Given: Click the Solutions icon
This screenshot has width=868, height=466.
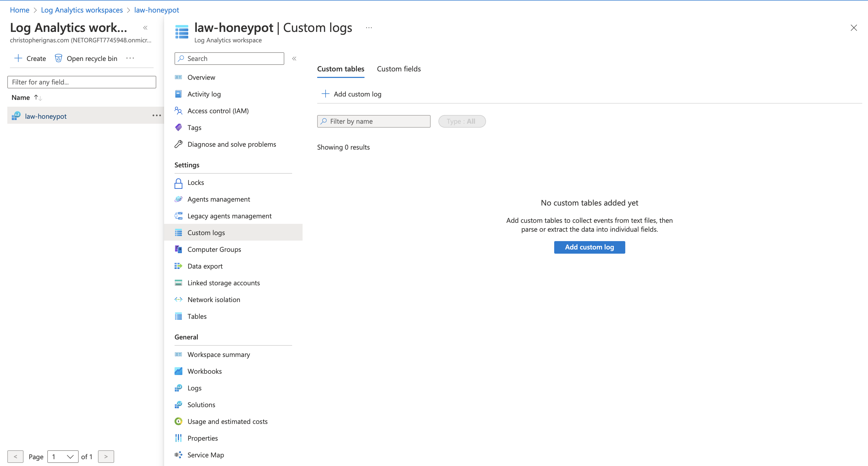Looking at the screenshot, I should (178, 405).
